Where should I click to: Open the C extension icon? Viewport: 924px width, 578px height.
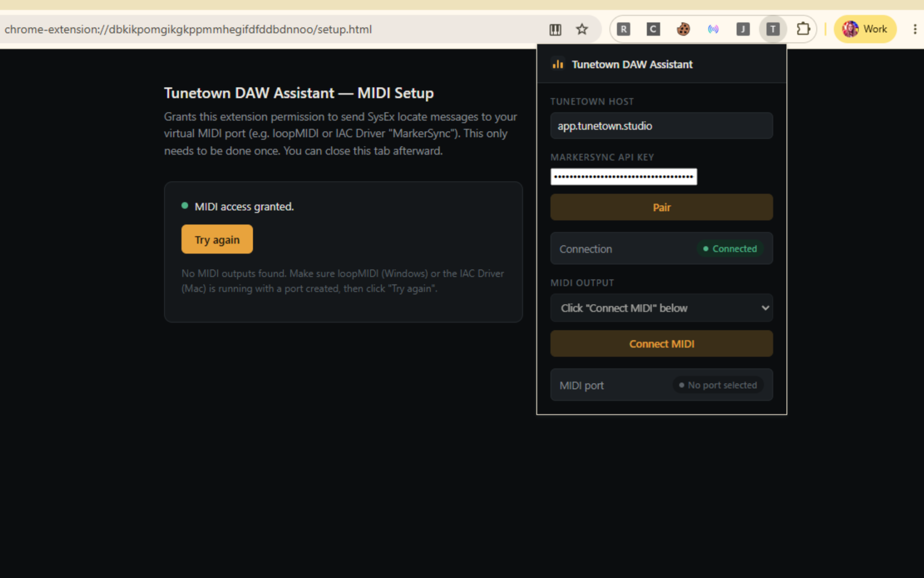[x=653, y=29]
